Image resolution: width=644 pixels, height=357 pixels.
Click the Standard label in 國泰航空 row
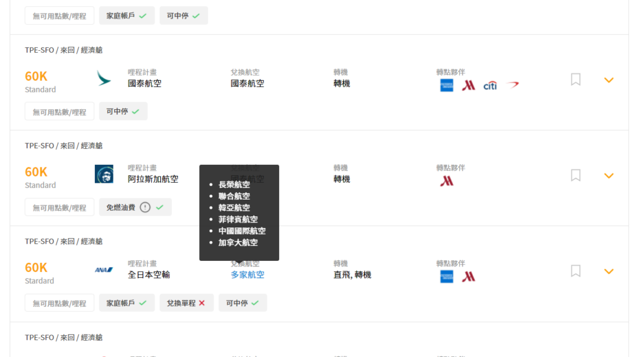40,89
